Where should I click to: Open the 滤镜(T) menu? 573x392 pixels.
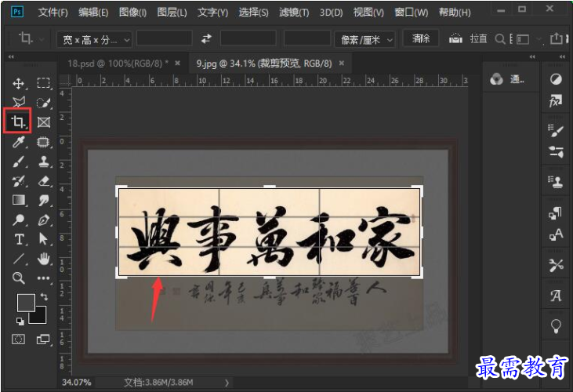click(294, 13)
